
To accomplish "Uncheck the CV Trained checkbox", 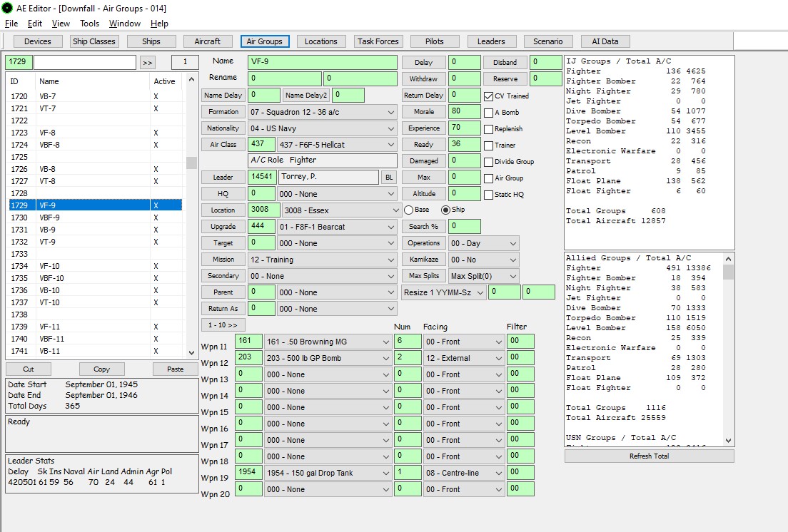I will [x=488, y=96].
